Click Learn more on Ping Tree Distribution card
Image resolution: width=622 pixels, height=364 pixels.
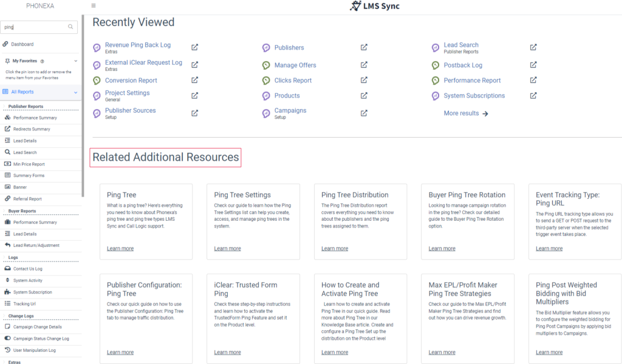coord(335,249)
